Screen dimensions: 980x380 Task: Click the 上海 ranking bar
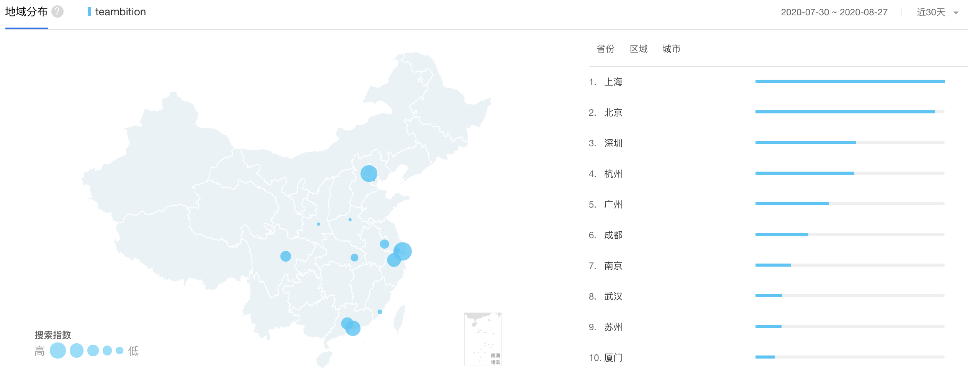(849, 81)
